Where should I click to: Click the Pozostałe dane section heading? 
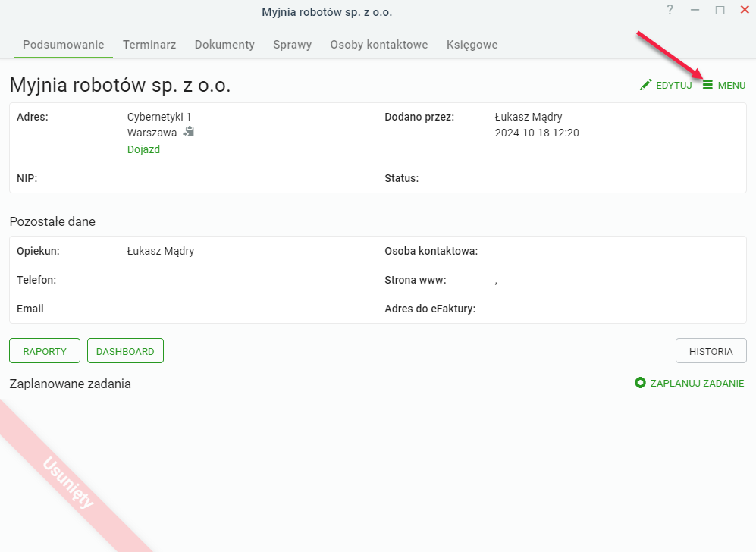tap(52, 221)
